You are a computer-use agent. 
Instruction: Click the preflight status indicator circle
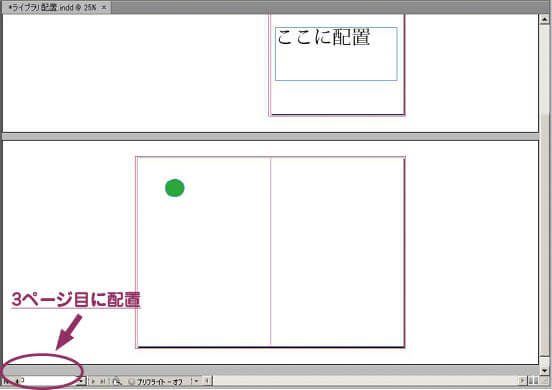pyautogui.click(x=131, y=381)
